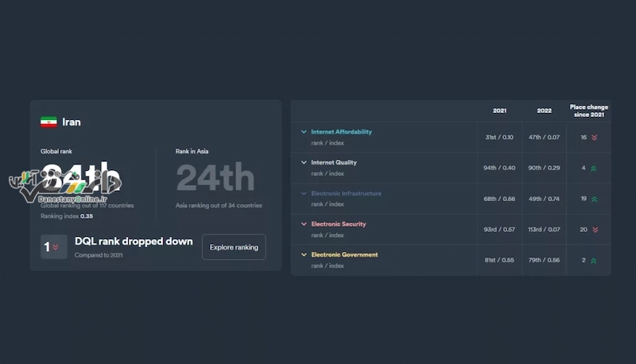Select the Electronic Infrastructure label
The width and height of the screenshot is (636, 364).
[x=346, y=193]
